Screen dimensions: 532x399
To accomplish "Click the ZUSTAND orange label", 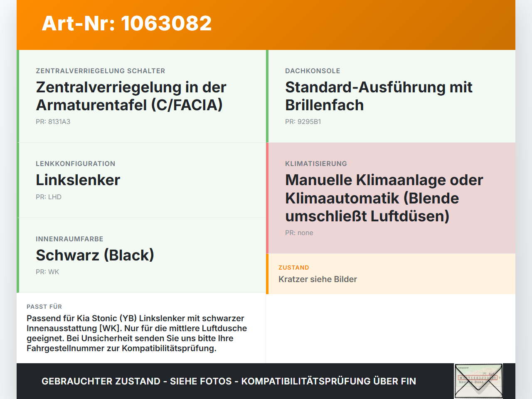I will [x=294, y=268].
